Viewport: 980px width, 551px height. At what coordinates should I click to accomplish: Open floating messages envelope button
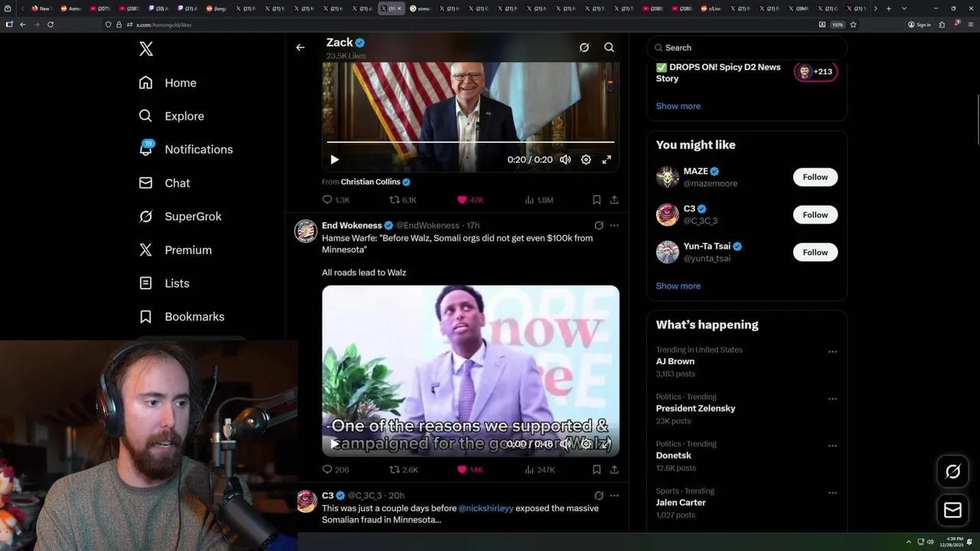[x=953, y=510]
